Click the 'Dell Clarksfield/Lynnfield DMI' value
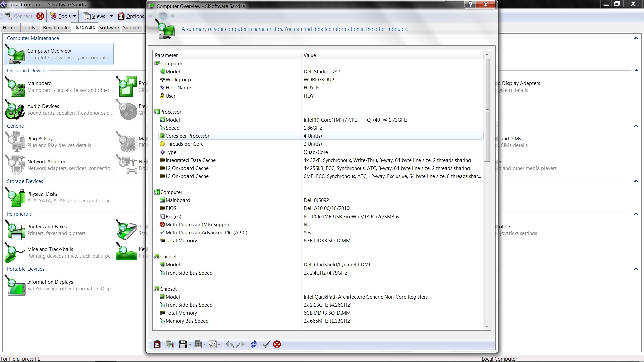Viewport: 644px width, 362px height. pos(337,264)
